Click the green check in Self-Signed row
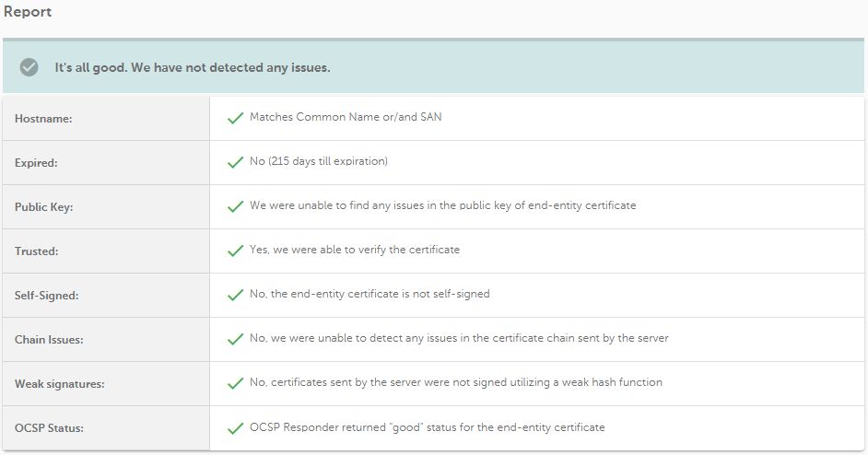 click(235, 295)
